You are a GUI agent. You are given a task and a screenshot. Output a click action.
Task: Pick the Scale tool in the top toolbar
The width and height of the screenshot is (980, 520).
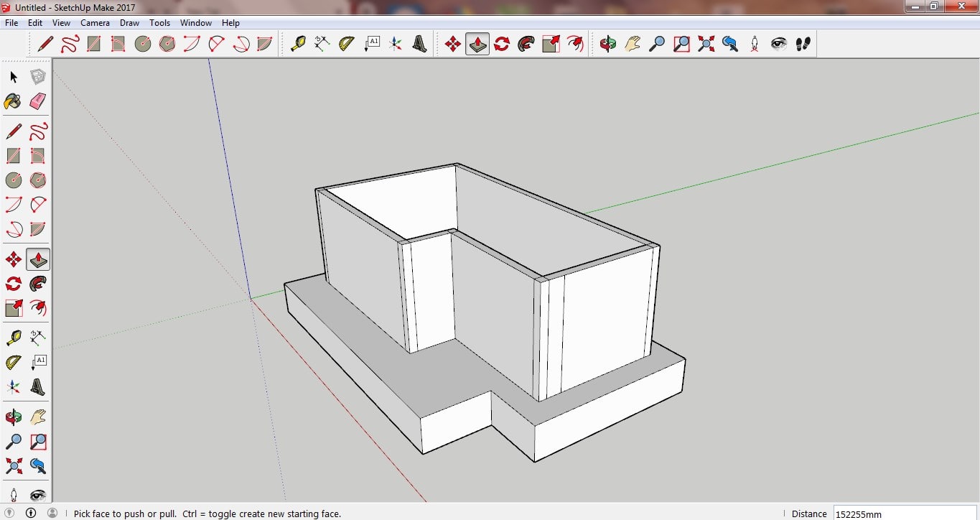click(551, 44)
